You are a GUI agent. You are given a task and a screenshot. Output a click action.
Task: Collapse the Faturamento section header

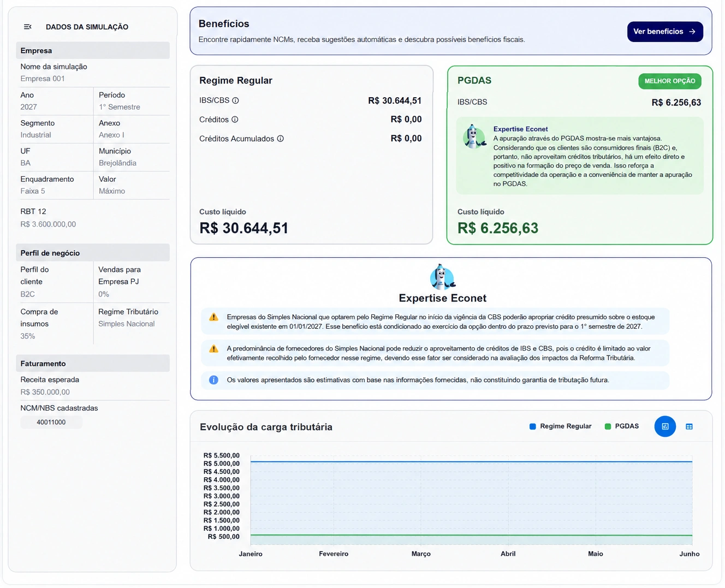tap(93, 364)
